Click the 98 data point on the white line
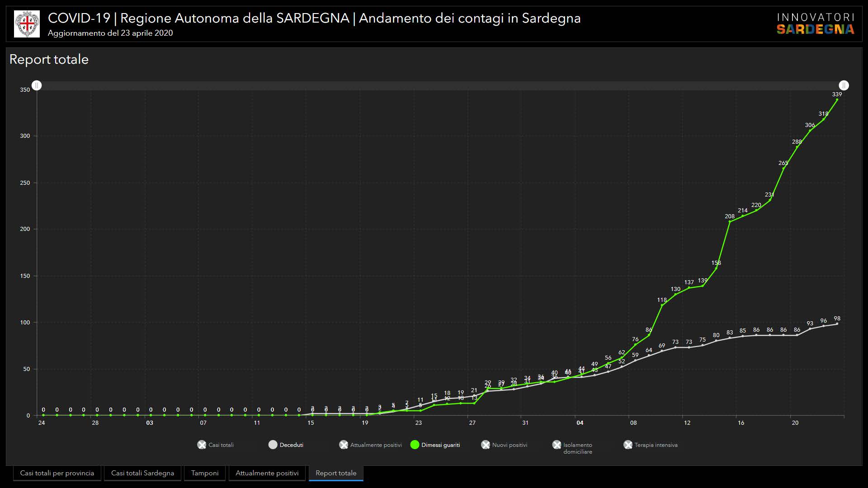This screenshot has width=868, height=488. tap(837, 324)
